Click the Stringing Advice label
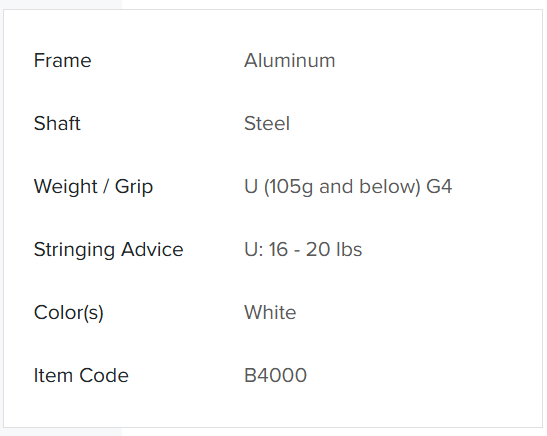The height and width of the screenshot is (436, 547). pyautogui.click(x=108, y=250)
